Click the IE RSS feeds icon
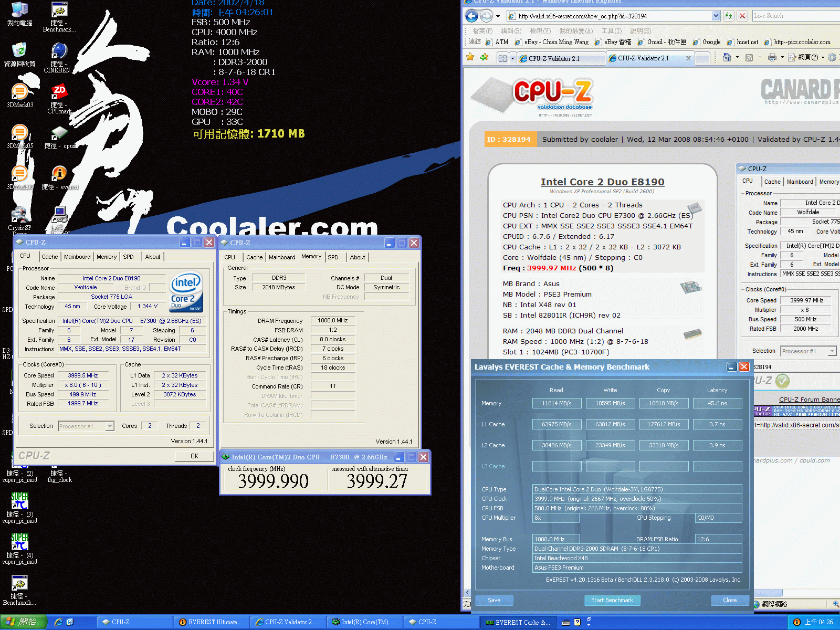 pos(749,57)
